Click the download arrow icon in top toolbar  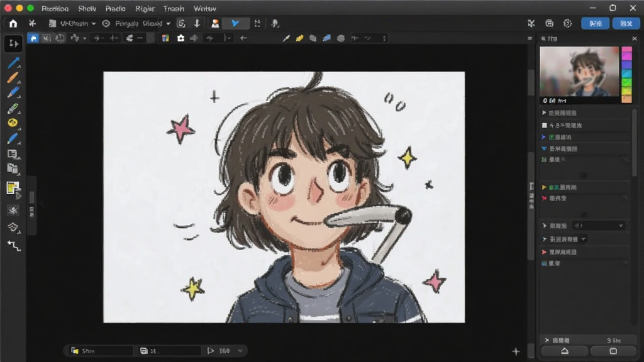coord(197,23)
